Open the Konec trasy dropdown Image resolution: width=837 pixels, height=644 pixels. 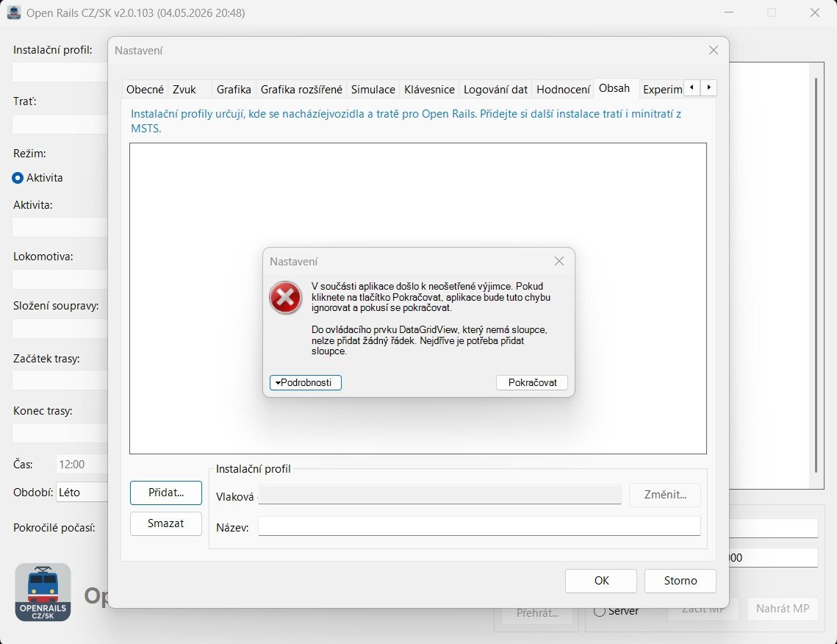(60, 432)
